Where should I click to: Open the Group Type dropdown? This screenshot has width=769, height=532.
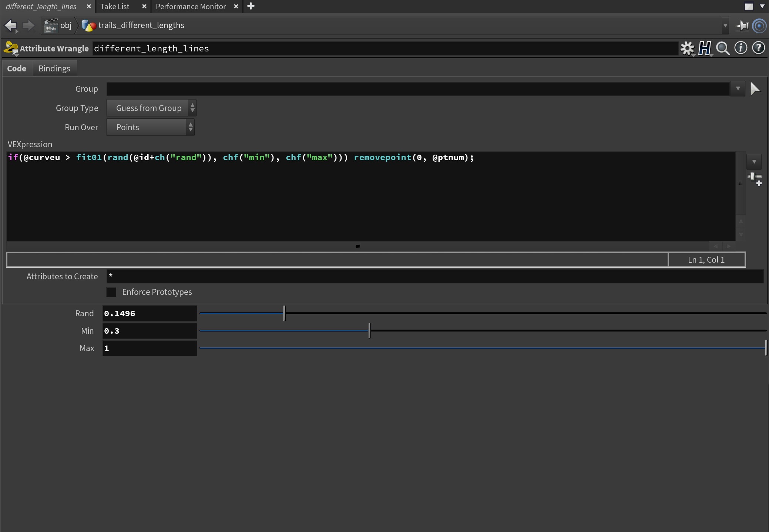[151, 108]
